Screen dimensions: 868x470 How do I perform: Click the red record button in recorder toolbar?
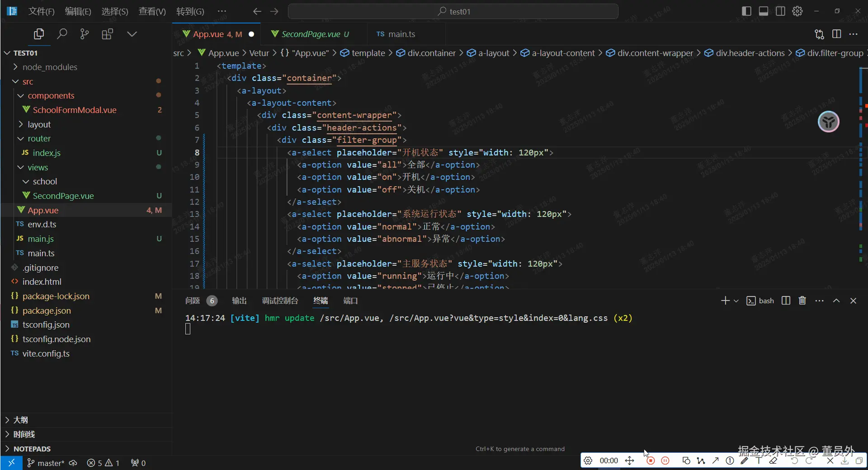coord(651,461)
